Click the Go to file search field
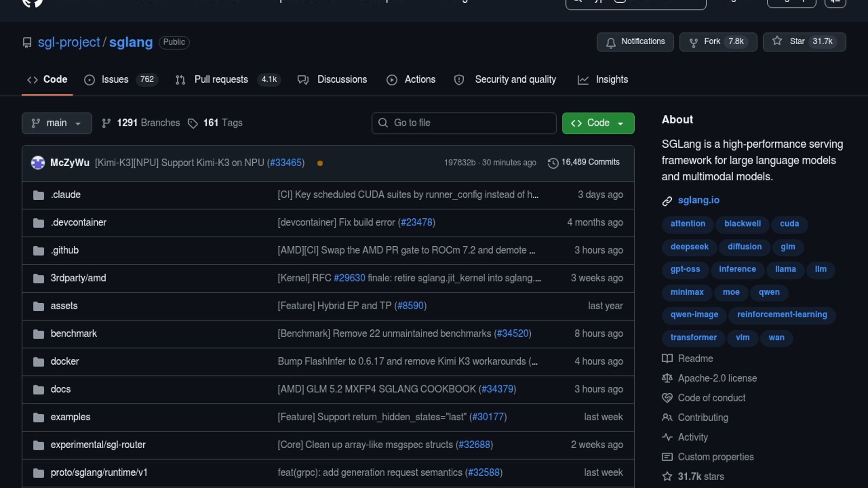The width and height of the screenshot is (868, 488). (x=464, y=123)
